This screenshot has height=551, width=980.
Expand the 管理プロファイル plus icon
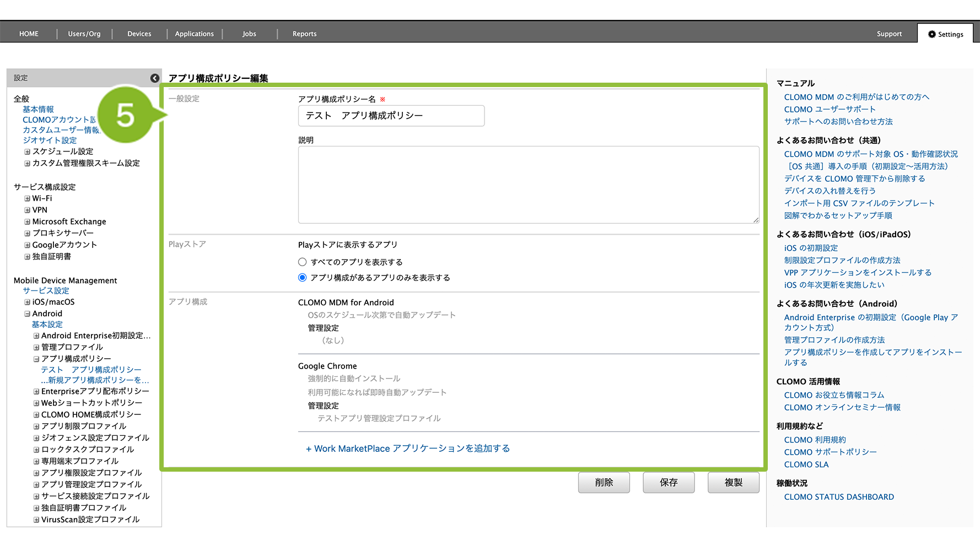pos(36,347)
